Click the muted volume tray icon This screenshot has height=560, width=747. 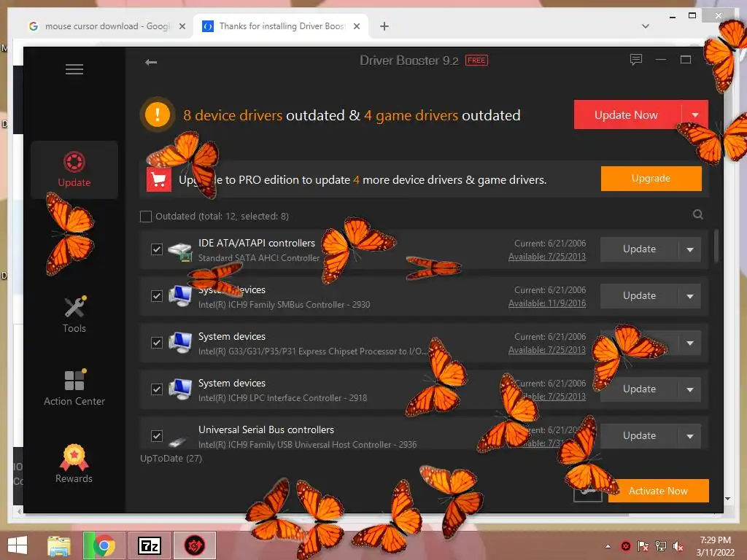[678, 546]
